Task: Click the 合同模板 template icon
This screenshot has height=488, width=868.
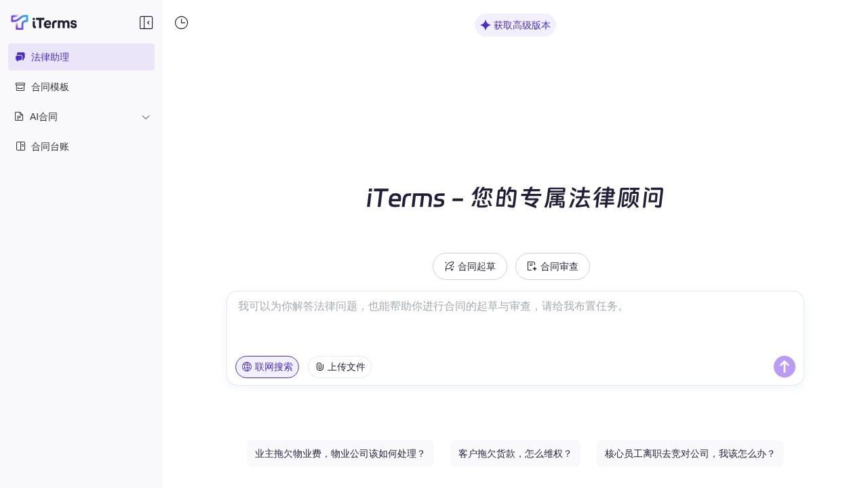Action: (20, 87)
